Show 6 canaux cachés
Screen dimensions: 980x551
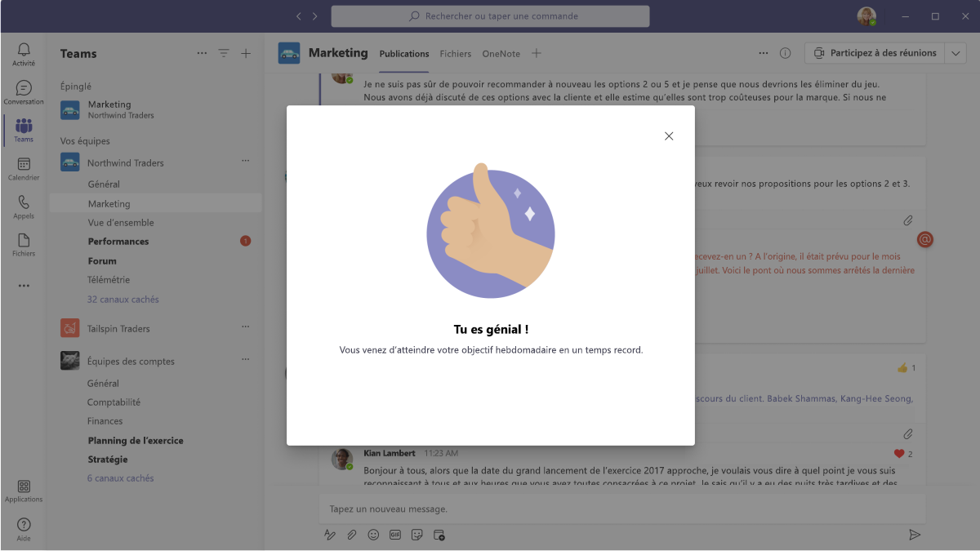(121, 478)
